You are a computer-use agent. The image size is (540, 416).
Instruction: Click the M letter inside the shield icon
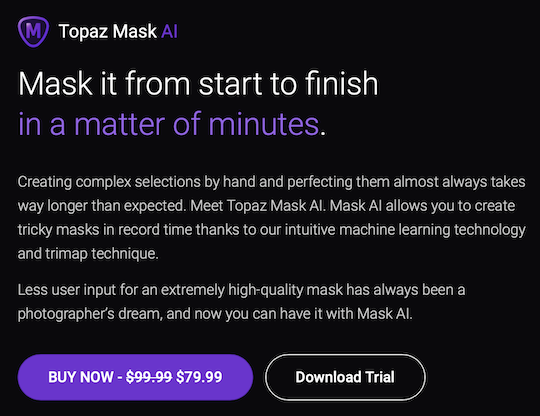pos(33,31)
